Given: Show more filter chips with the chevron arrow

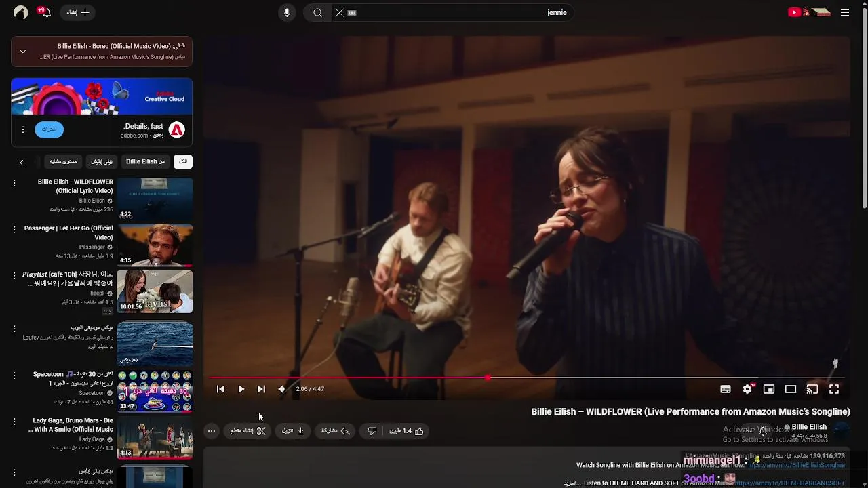Looking at the screenshot, I should pyautogui.click(x=21, y=162).
